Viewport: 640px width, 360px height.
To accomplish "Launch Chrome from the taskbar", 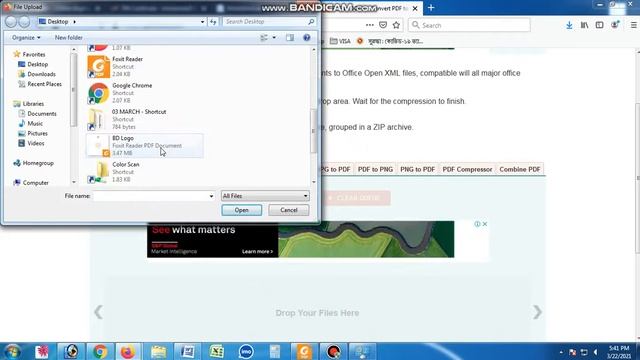I will (100, 351).
